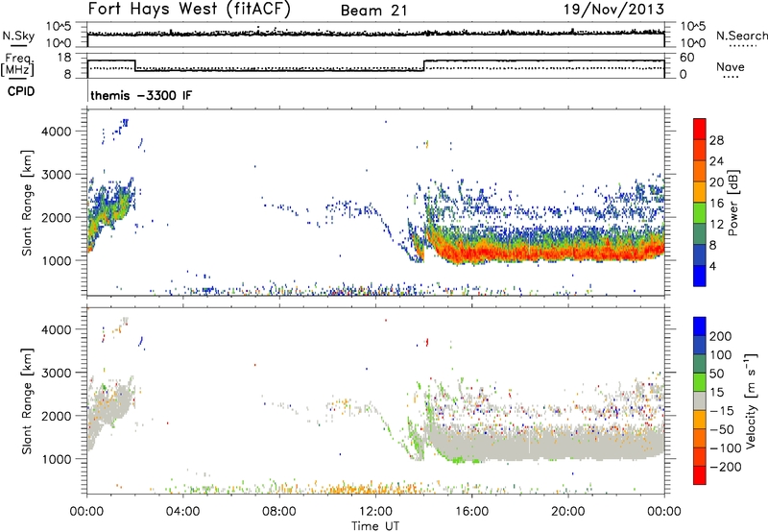Click the 'Velocity [m s-1]' colorbar title
Screen dimensions: 768x532
[x=751, y=400]
